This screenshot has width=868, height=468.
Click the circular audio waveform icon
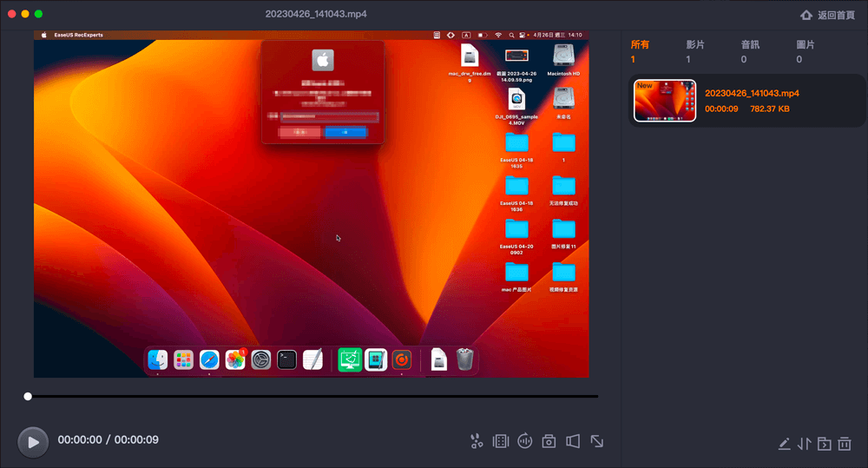(524, 441)
